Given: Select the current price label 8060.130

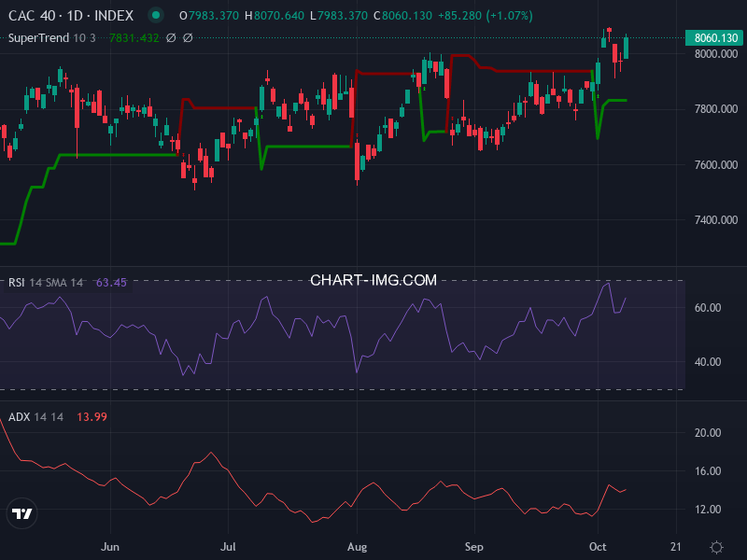Looking at the screenshot, I should pos(714,38).
